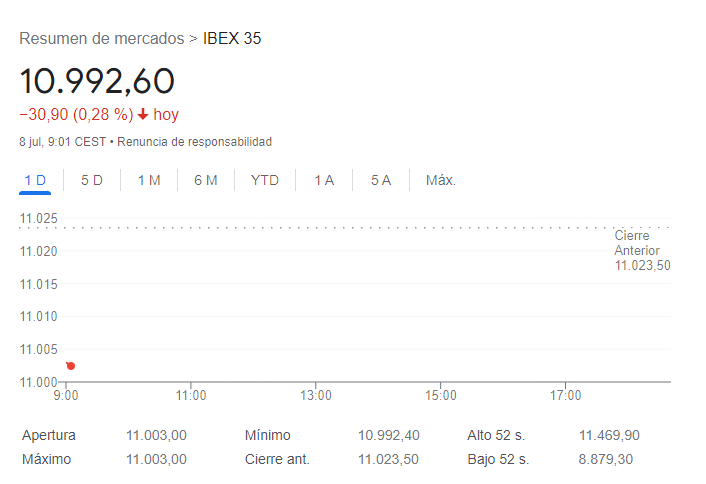Switch to the 5 D range tab

[x=92, y=180]
